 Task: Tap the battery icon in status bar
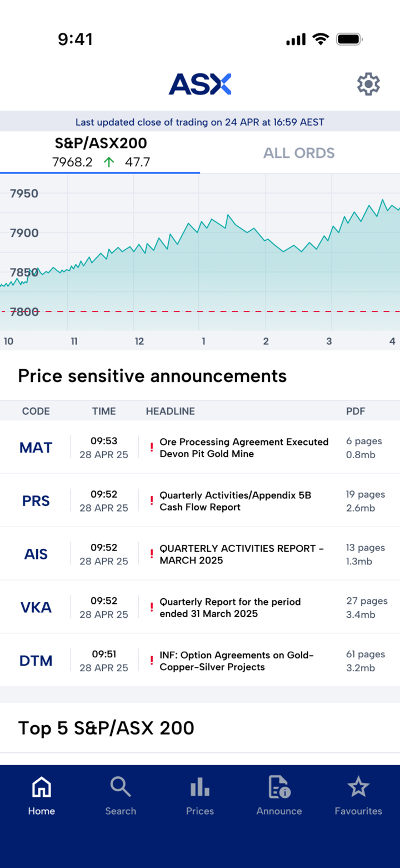(x=350, y=39)
